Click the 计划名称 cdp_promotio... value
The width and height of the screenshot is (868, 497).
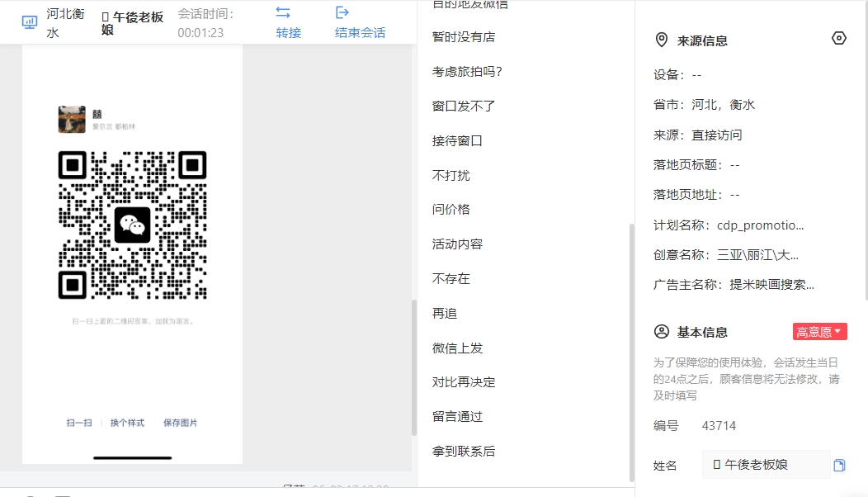point(760,225)
